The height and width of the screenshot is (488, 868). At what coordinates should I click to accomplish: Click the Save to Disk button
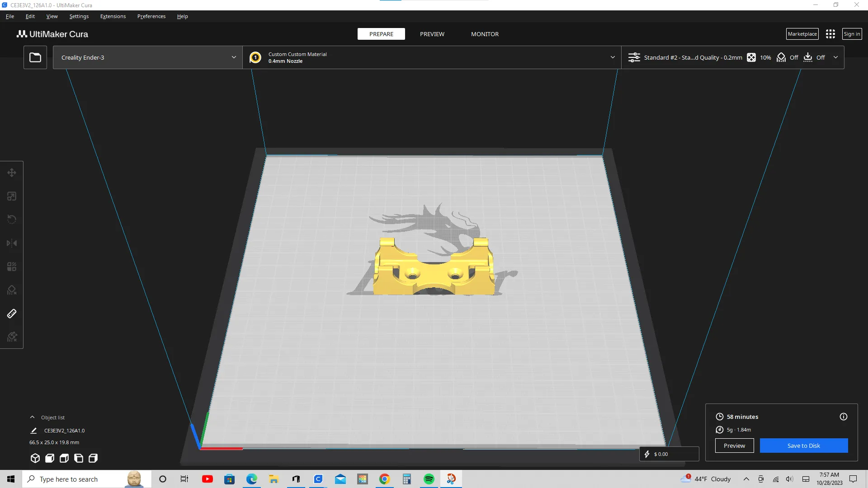tap(803, 446)
